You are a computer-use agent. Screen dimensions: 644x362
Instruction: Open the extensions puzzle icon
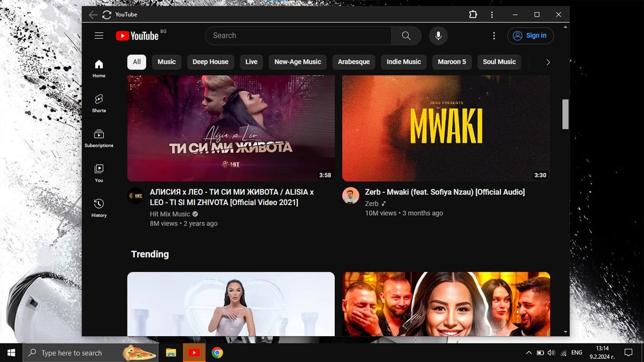[x=473, y=14]
